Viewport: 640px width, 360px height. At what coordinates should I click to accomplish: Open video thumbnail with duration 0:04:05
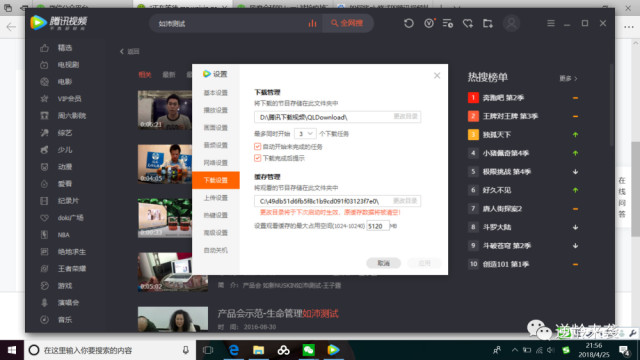tap(164, 164)
